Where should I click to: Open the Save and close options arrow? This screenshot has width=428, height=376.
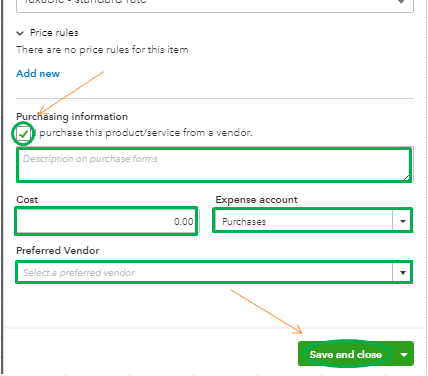pos(404,354)
